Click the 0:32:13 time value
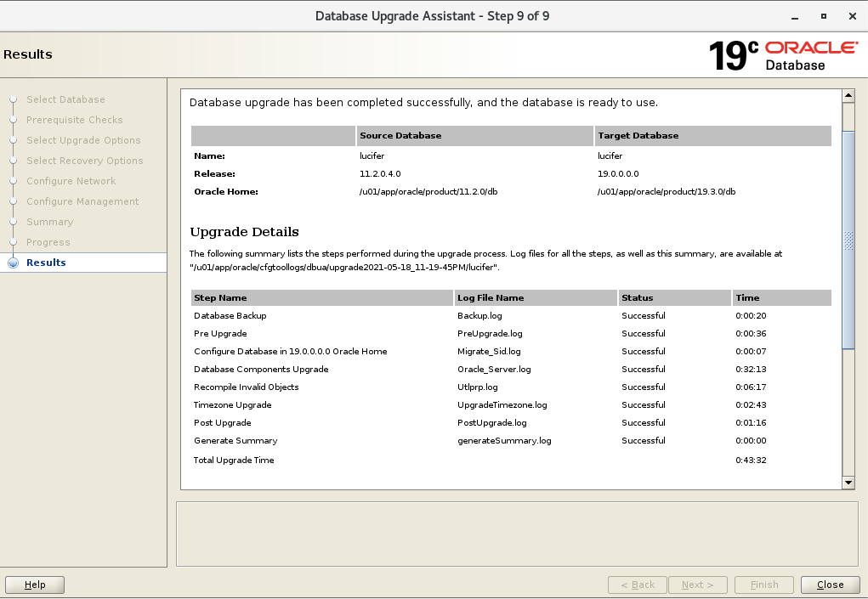The width and height of the screenshot is (868, 599). 751,369
